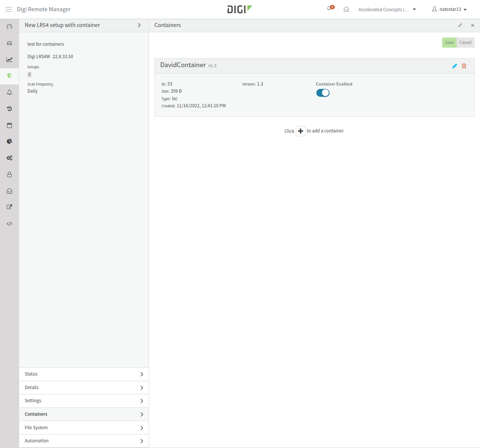Expand the Details section
This screenshot has width=480, height=448.
click(84, 388)
